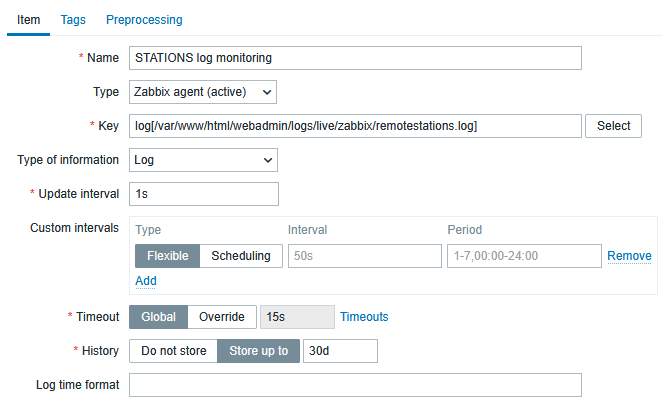The width and height of the screenshot is (662, 405).
Task: Switch to the Tags tab
Action: pyautogui.click(x=73, y=20)
